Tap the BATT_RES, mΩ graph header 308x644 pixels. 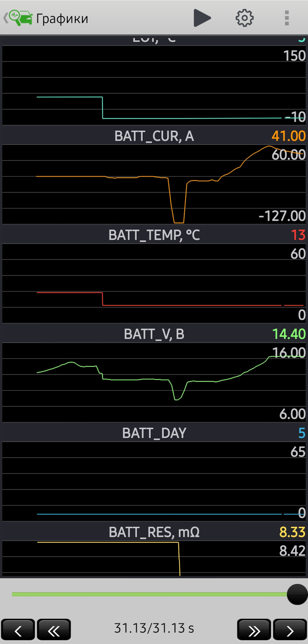coord(154,532)
